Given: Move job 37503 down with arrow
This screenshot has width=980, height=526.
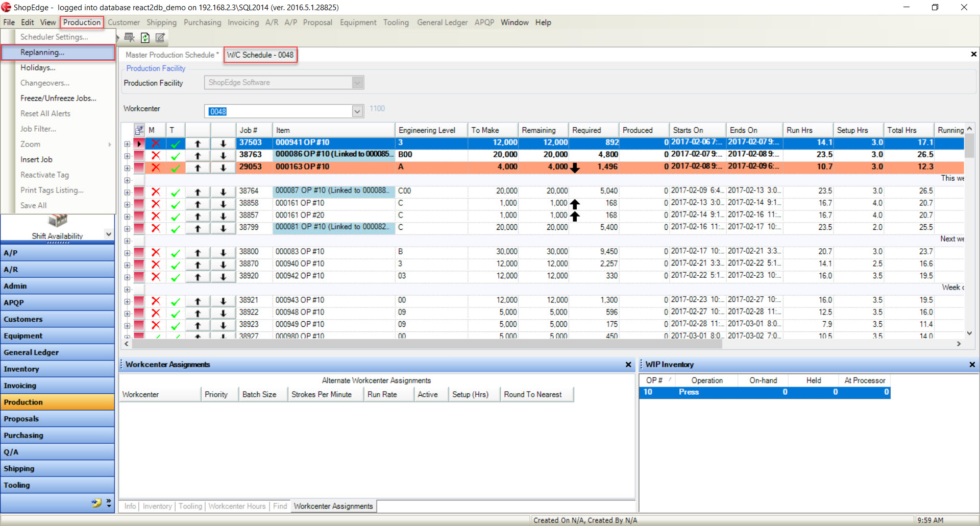Looking at the screenshot, I should point(223,144).
